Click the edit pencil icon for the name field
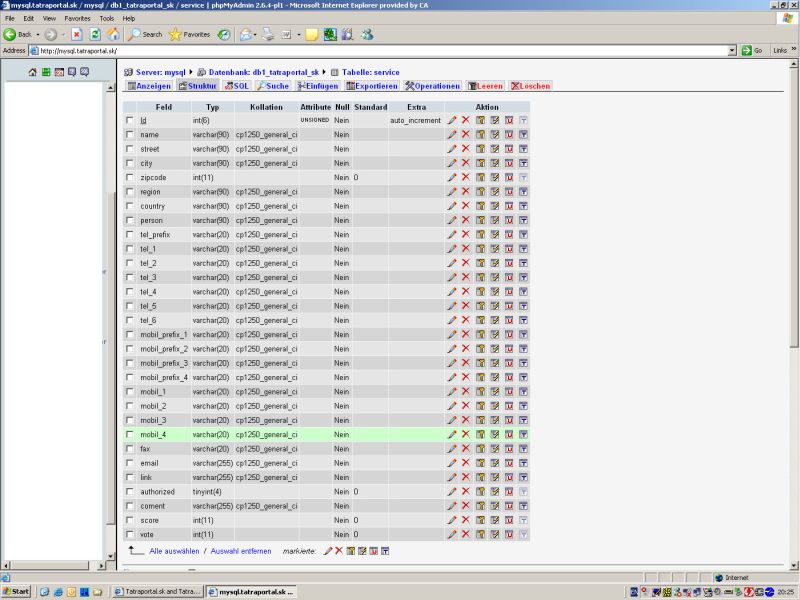 click(452, 135)
